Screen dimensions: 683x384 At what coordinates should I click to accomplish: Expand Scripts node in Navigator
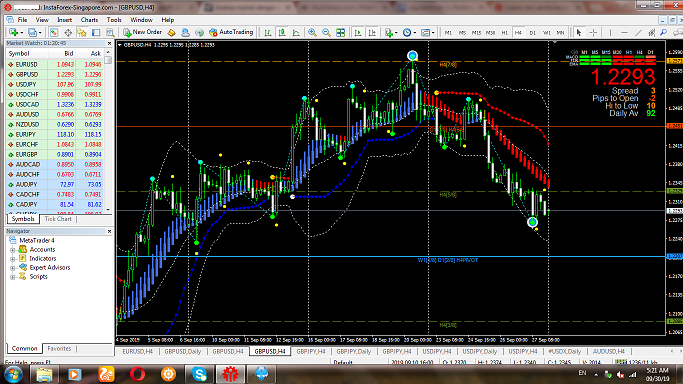pyautogui.click(x=13, y=277)
